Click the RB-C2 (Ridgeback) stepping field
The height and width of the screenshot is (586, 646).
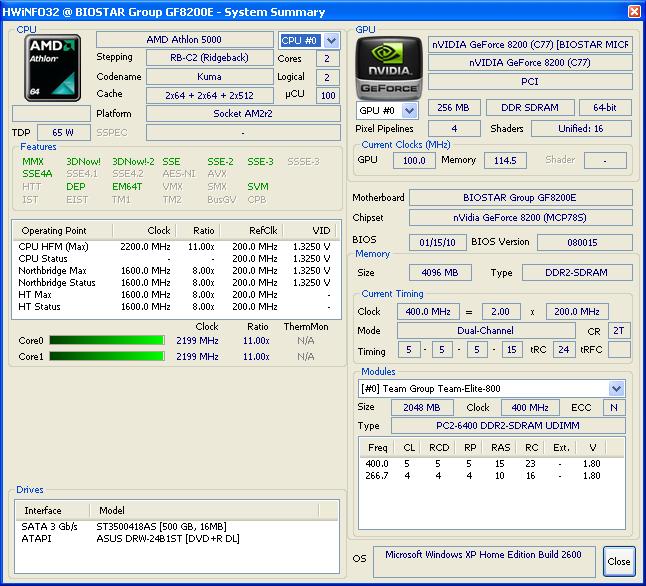209,57
